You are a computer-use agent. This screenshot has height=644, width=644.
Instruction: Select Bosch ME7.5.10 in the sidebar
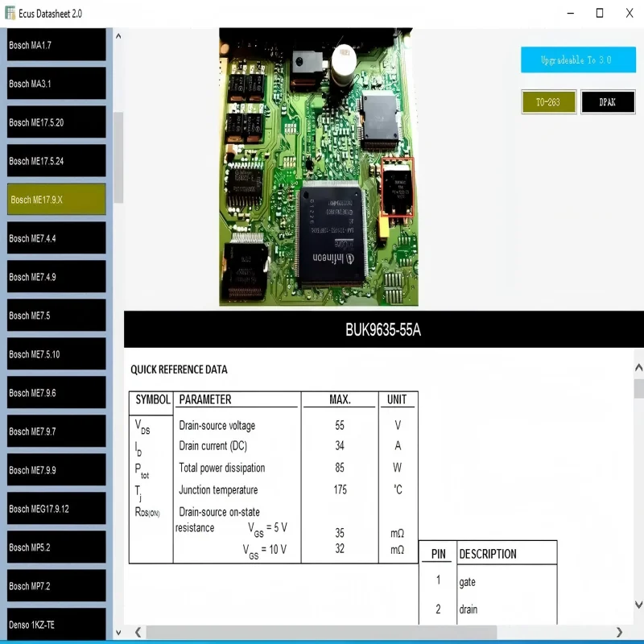(x=56, y=353)
